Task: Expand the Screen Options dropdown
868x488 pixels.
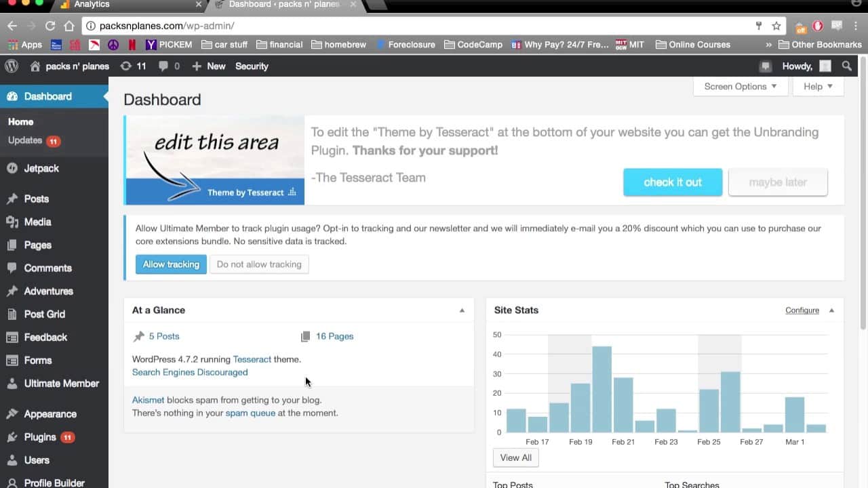Action: tap(740, 86)
